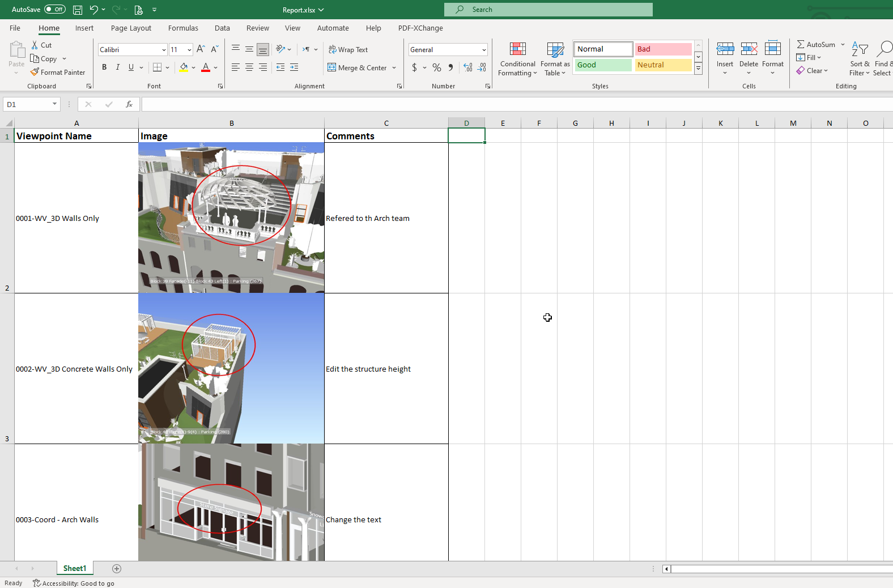The width and height of the screenshot is (893, 588).
Task: Select the 'Edit the structure height' cell
Action: point(386,369)
